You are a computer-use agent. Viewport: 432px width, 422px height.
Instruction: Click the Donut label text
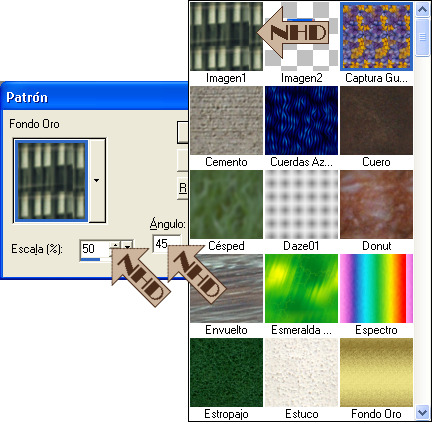point(376,246)
